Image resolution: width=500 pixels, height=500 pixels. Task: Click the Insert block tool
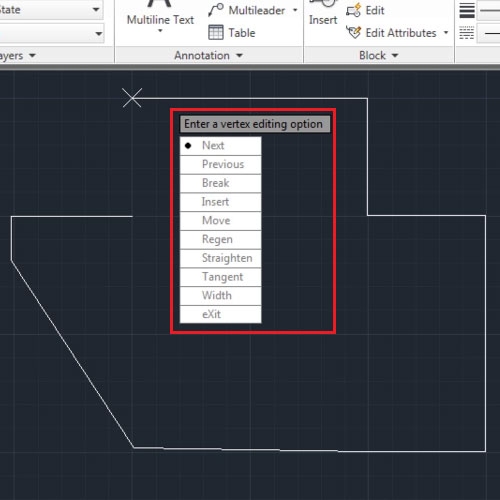tap(323, 13)
